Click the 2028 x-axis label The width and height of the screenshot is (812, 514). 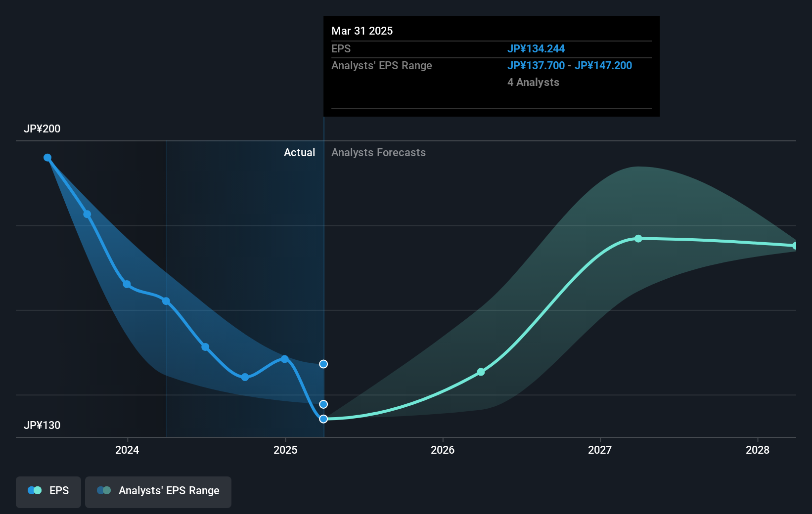point(758,450)
